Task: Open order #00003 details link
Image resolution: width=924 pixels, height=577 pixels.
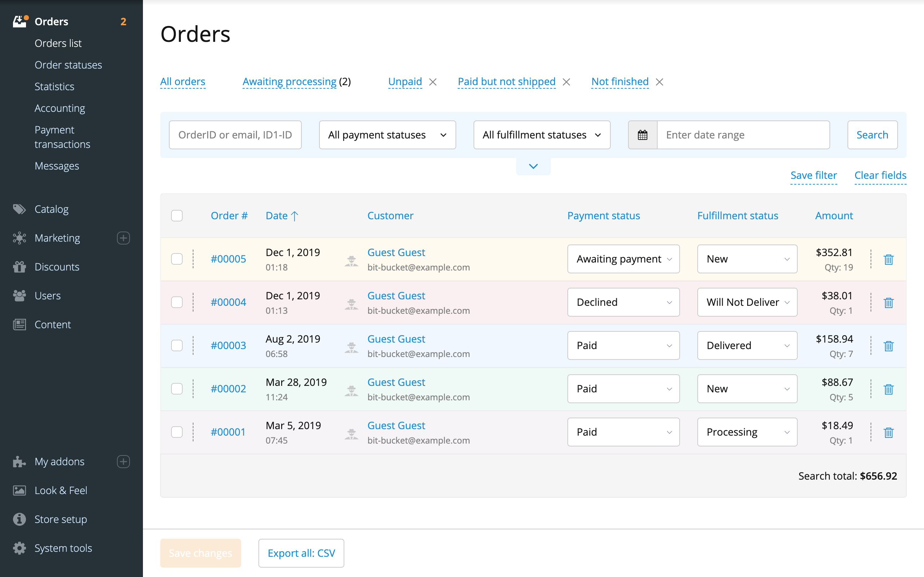Action: tap(228, 345)
